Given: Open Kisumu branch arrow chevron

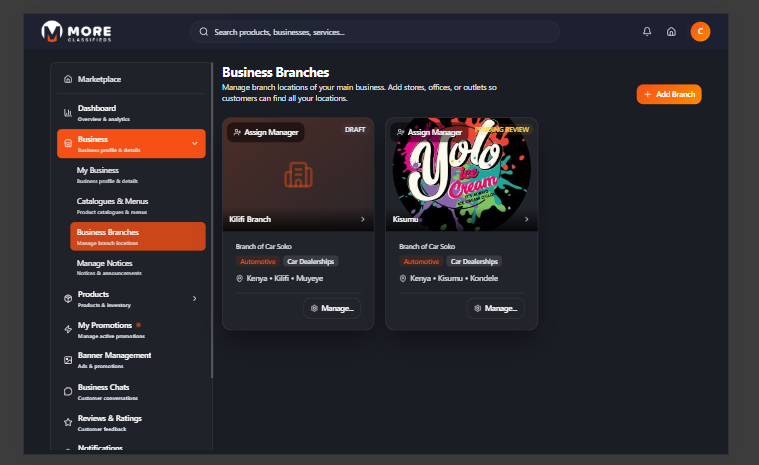Looking at the screenshot, I should tap(526, 219).
